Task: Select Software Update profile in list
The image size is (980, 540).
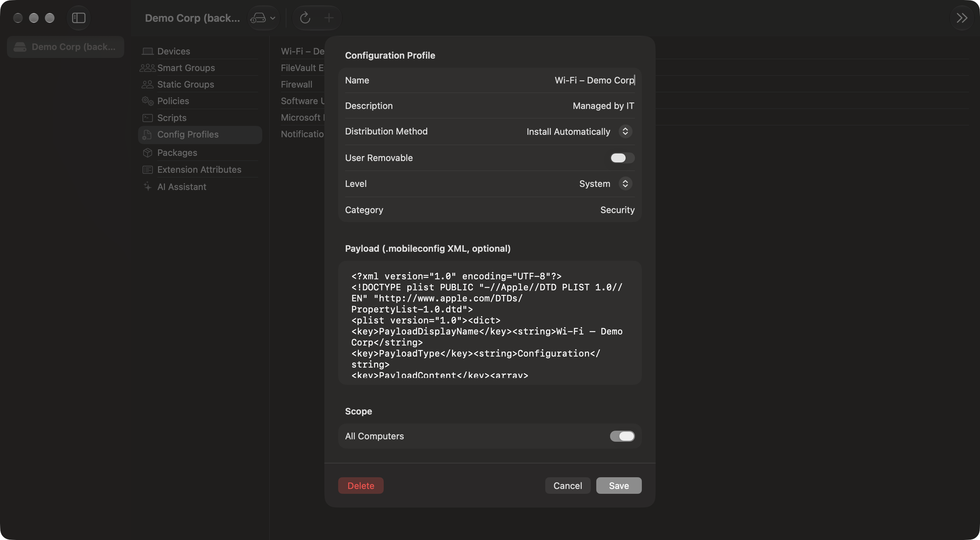Action: coord(302,101)
